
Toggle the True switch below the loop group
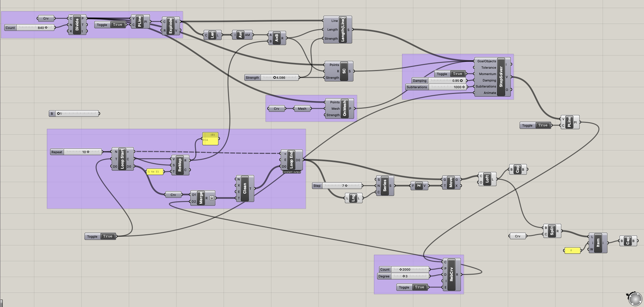pyautogui.click(x=108, y=236)
